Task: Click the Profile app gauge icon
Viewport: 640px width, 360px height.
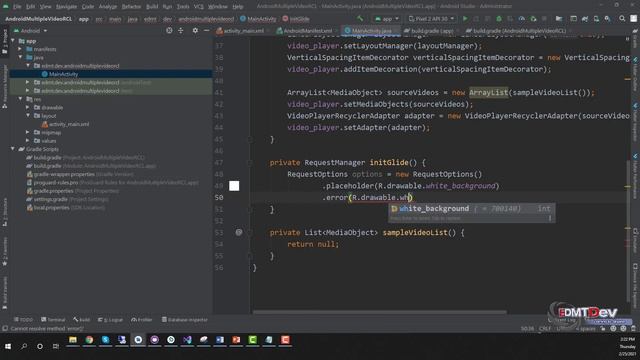Action: click(x=522, y=19)
